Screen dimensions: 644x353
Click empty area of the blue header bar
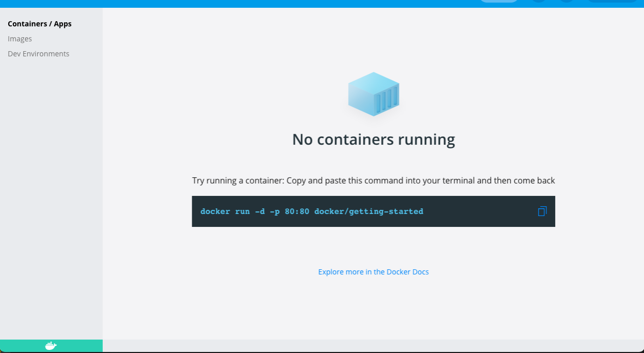click(x=258, y=4)
